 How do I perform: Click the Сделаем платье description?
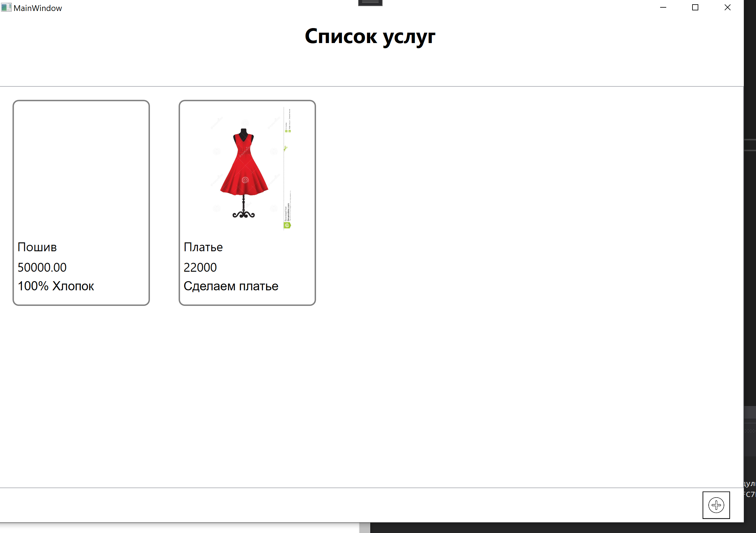pyautogui.click(x=231, y=286)
